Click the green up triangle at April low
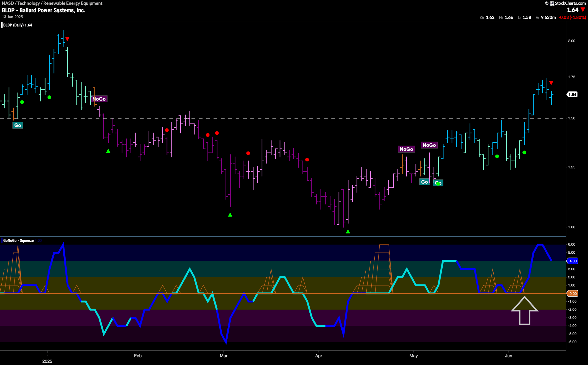 pyautogui.click(x=348, y=231)
